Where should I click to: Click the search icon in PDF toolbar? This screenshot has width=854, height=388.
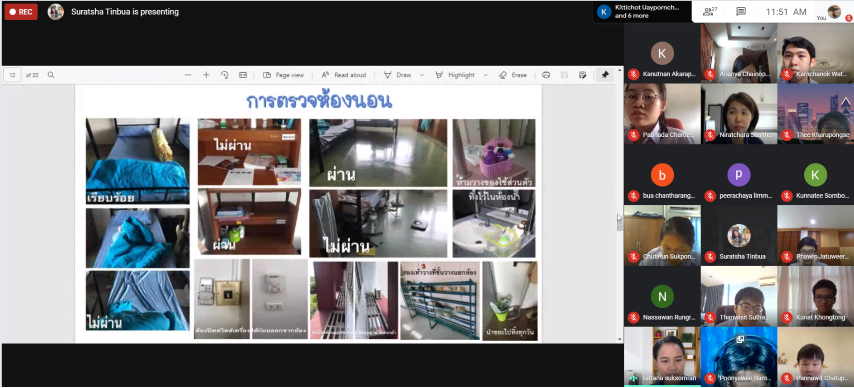51,75
